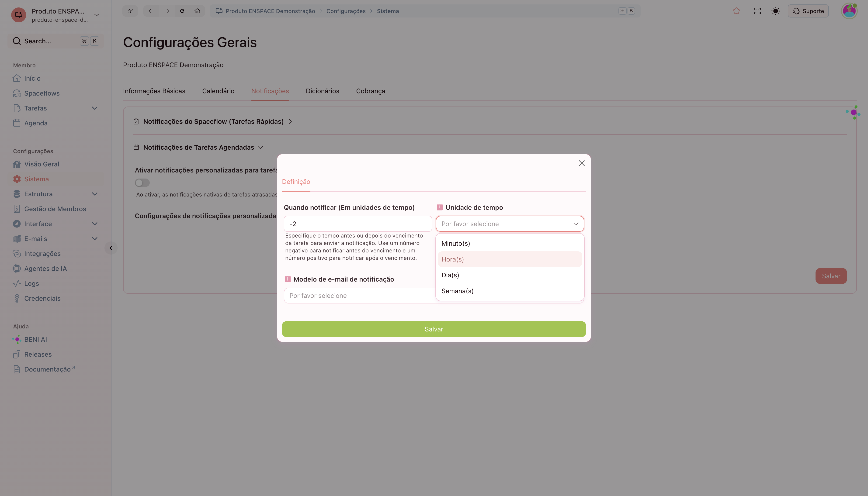The height and width of the screenshot is (496, 868).
Task: Click the Quando notificar number field
Action: click(358, 224)
